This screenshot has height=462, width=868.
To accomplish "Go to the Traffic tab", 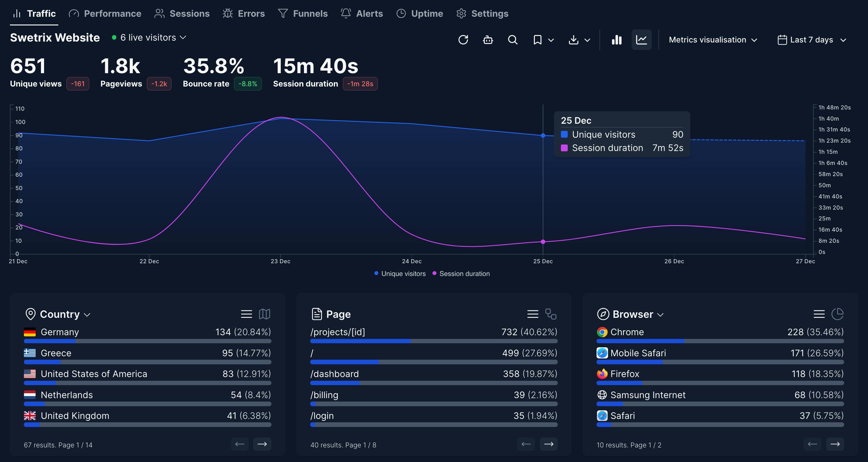I will [34, 13].
